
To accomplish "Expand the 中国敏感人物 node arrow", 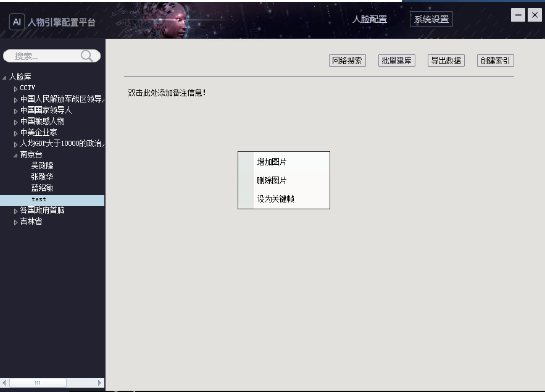I will click(x=15, y=122).
